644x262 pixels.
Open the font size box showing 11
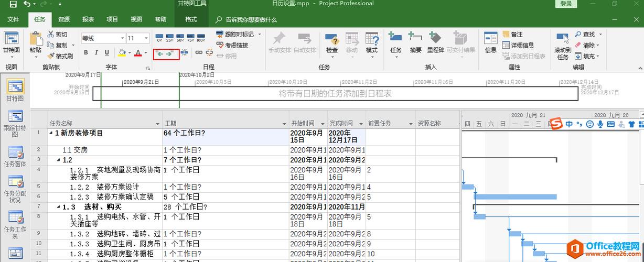coord(138,38)
